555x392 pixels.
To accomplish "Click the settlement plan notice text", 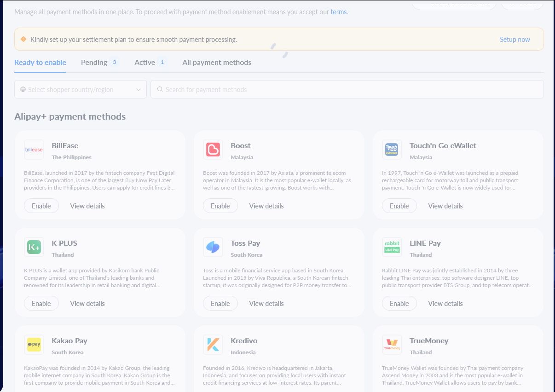I will click(133, 40).
